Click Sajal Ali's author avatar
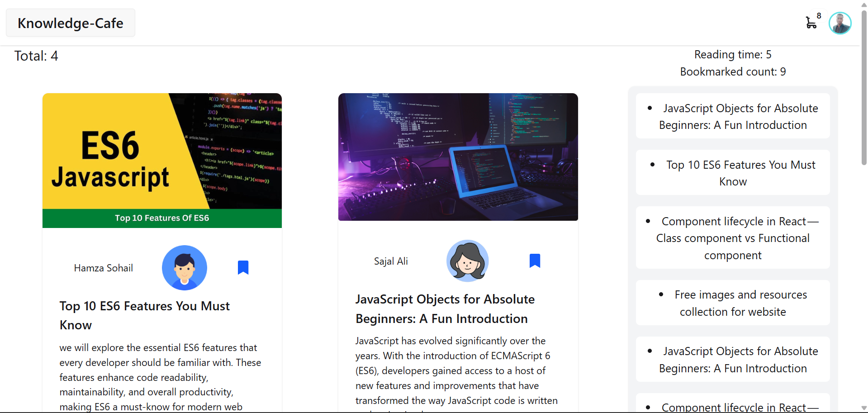Viewport: 868px width, 413px height. 467,261
